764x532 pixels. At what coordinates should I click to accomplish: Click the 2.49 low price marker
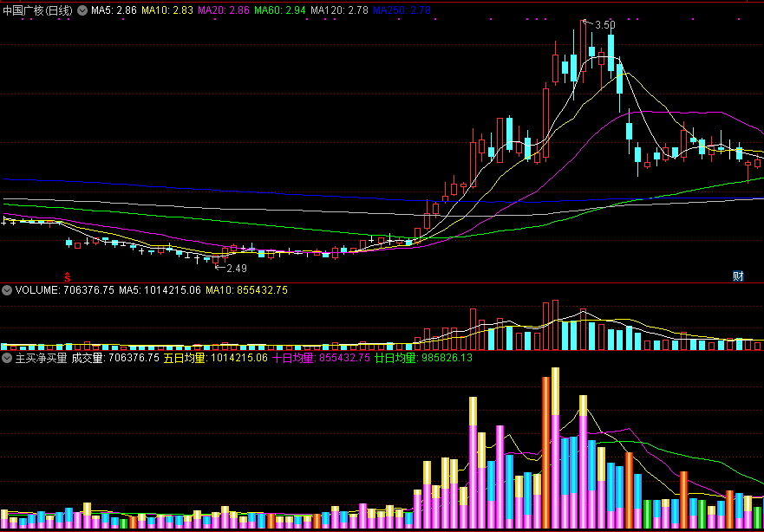pyautogui.click(x=237, y=269)
